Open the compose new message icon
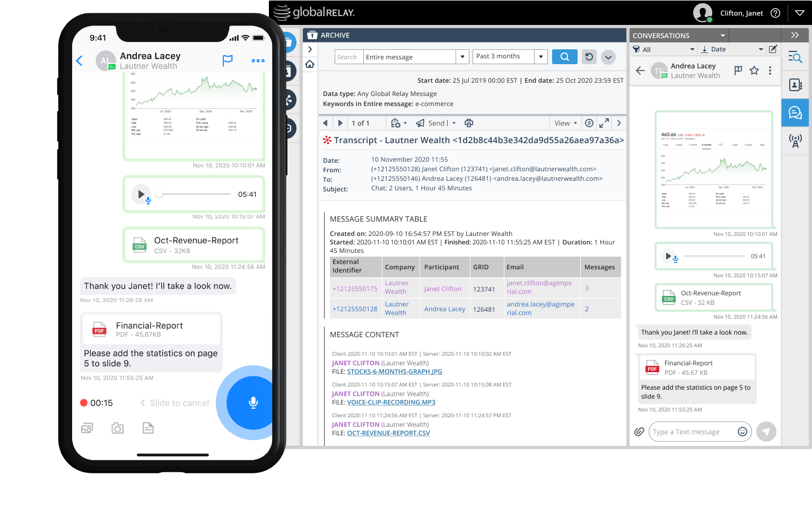This screenshot has height=518, width=812. tap(773, 49)
